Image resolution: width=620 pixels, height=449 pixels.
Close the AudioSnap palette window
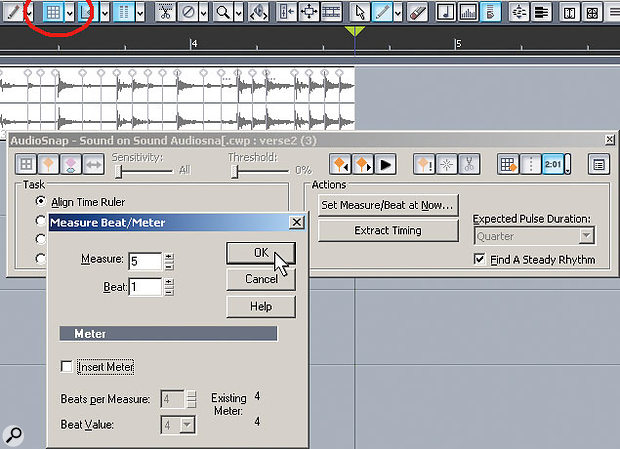click(x=610, y=140)
